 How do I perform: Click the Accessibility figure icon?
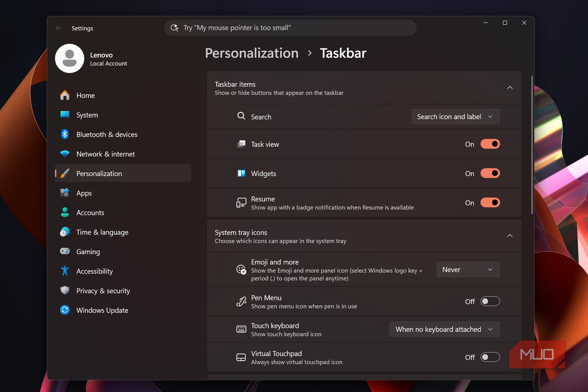pos(65,271)
